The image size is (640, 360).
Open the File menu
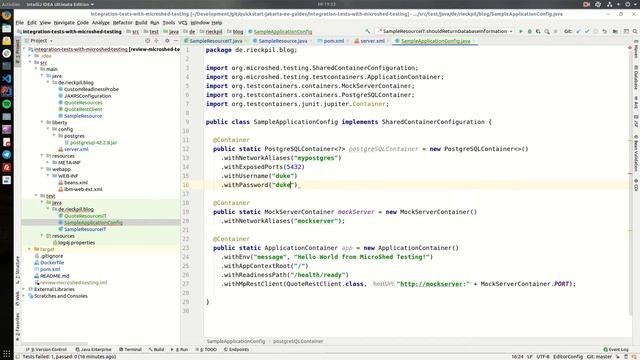tap(20, 22)
